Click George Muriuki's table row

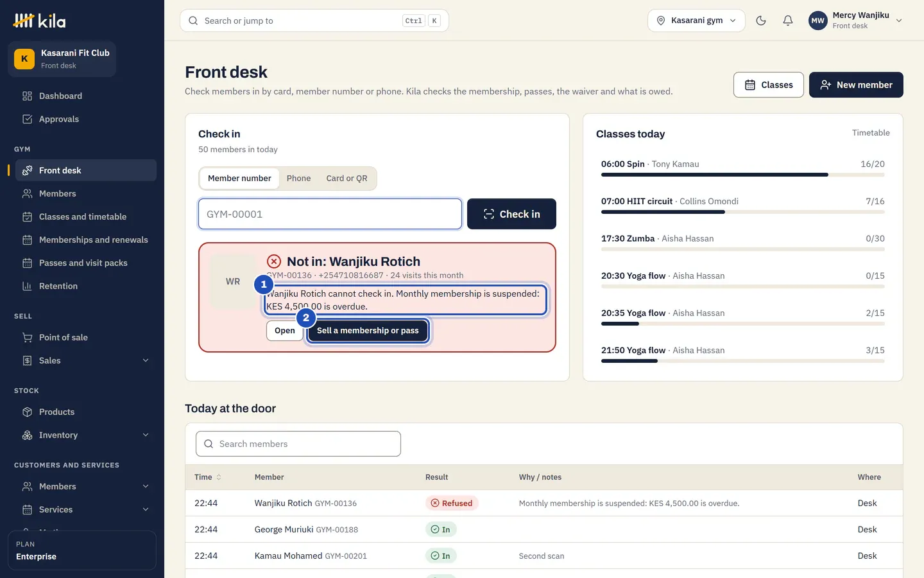(544, 530)
